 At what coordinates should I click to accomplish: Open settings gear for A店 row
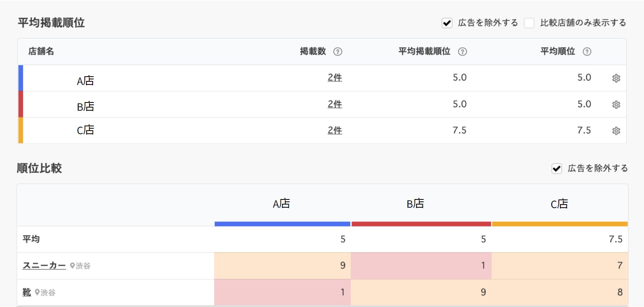[x=616, y=78]
